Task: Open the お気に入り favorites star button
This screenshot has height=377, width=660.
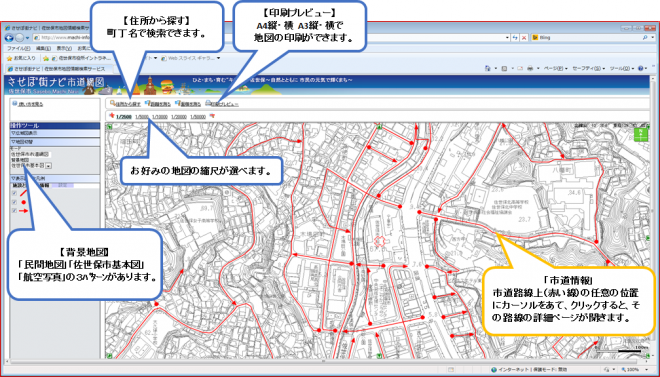Action: (21, 58)
